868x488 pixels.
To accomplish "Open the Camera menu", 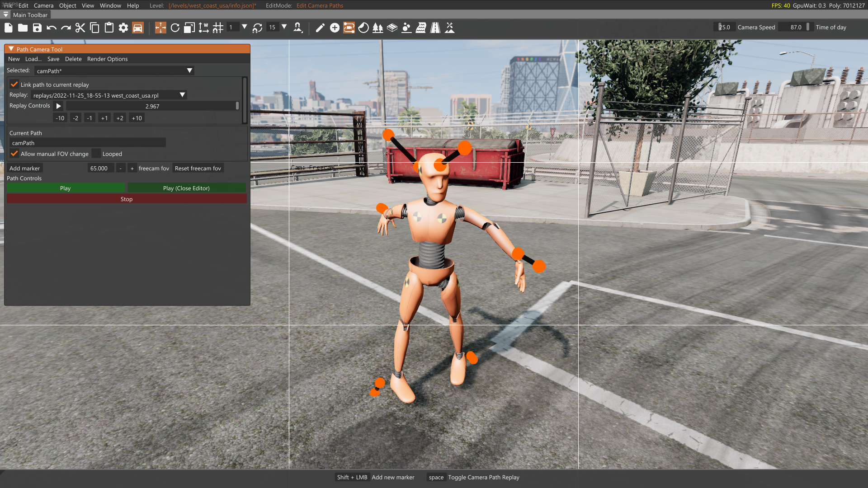I will 43,5.
